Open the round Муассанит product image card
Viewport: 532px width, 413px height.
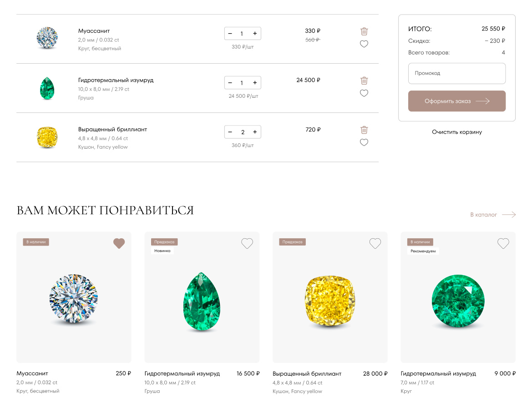[x=74, y=297]
